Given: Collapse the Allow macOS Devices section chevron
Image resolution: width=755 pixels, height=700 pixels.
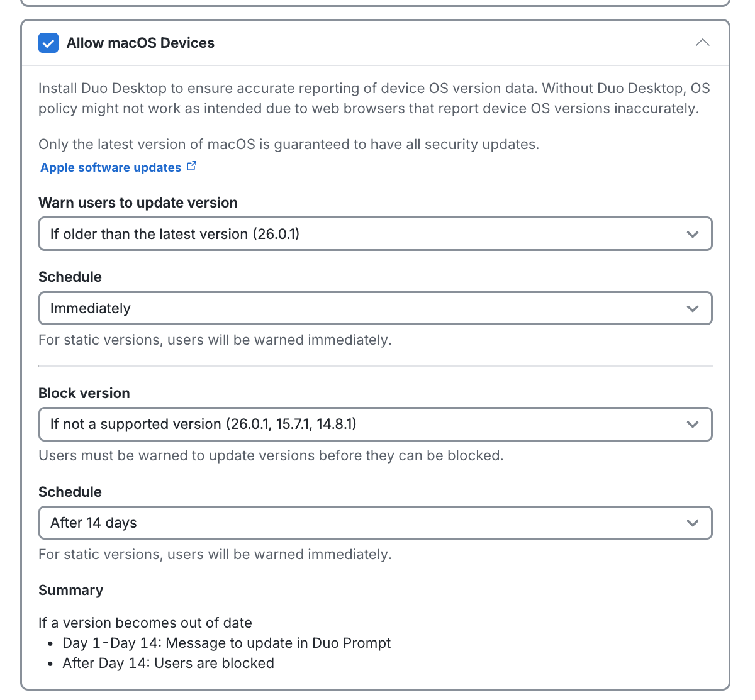Looking at the screenshot, I should [702, 43].
